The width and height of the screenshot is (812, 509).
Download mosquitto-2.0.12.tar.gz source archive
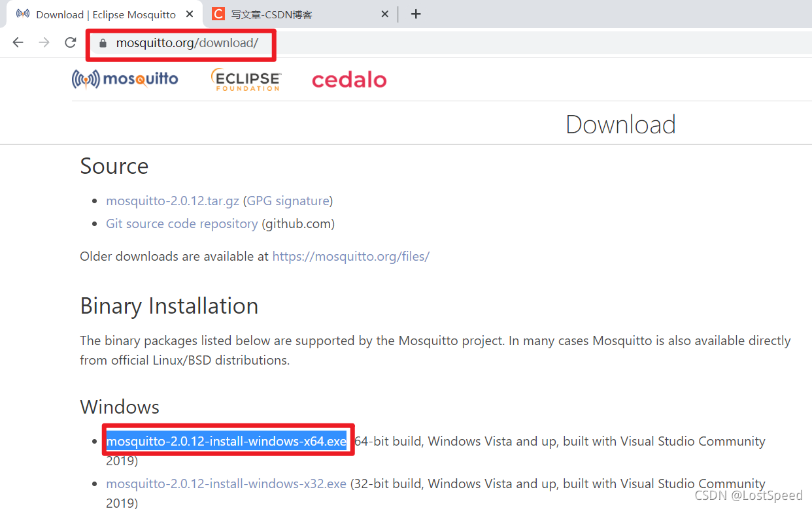coord(173,201)
